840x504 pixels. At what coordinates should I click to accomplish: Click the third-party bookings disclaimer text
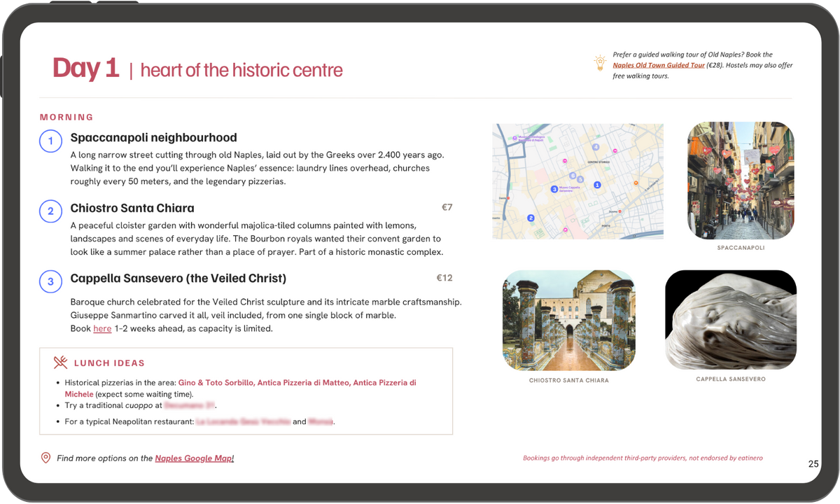643,458
